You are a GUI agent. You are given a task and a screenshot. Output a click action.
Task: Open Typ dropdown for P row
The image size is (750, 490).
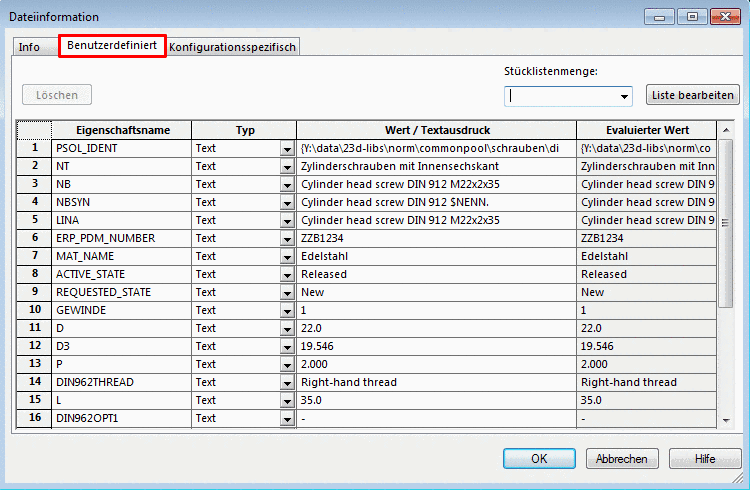coord(287,365)
